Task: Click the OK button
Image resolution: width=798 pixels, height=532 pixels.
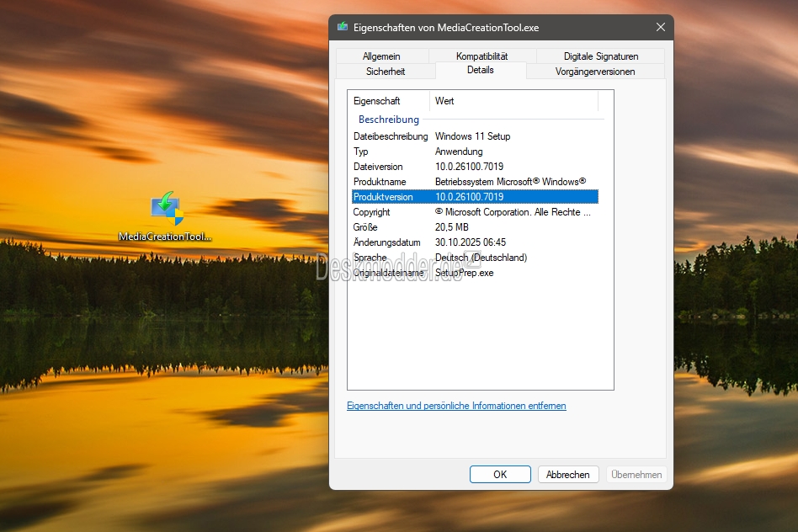Action: coord(500,474)
